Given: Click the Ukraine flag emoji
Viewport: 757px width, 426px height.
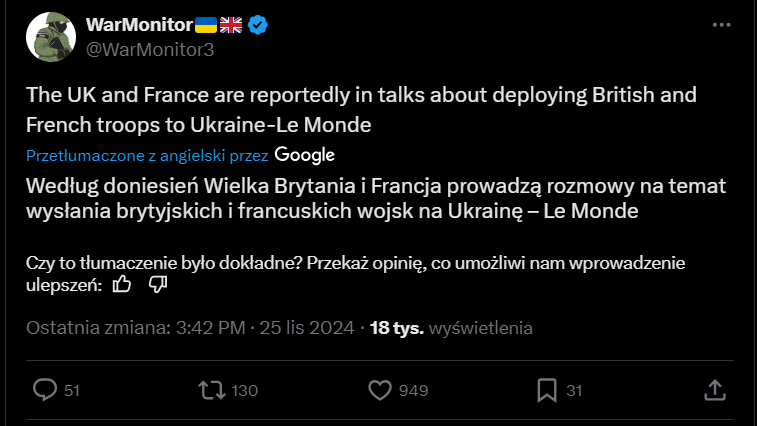Looking at the screenshot, I should [207, 26].
